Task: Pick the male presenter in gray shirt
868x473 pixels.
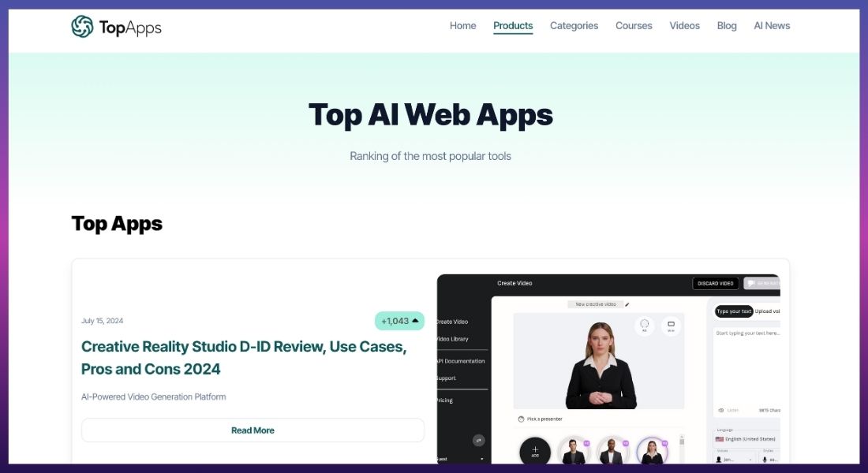Action: 573,452
